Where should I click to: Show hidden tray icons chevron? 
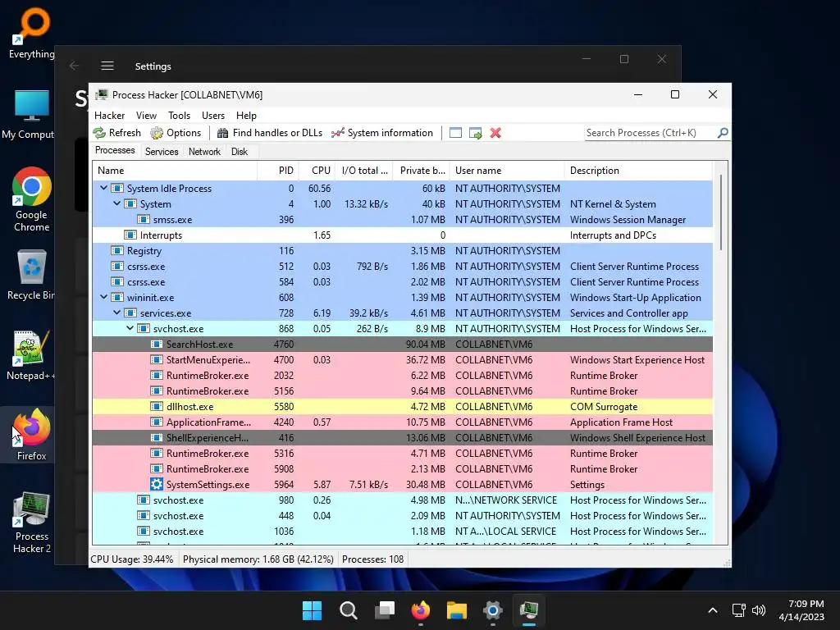coord(713,610)
